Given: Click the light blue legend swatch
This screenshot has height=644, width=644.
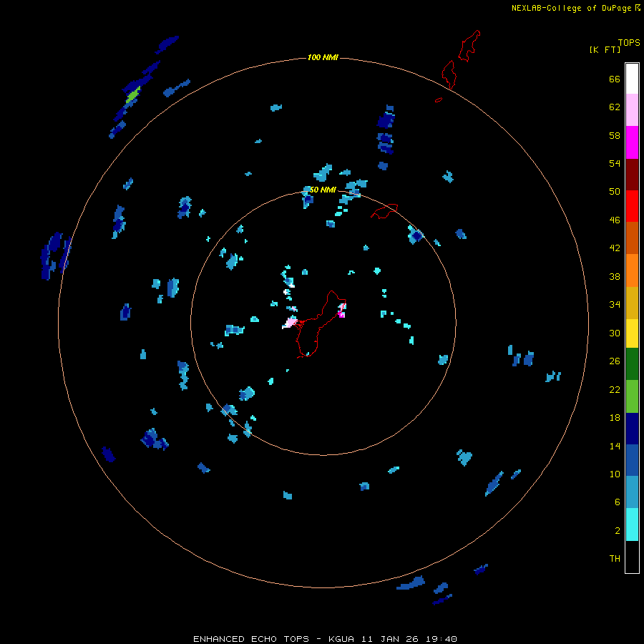Looking at the screenshot, I should pos(632,492).
